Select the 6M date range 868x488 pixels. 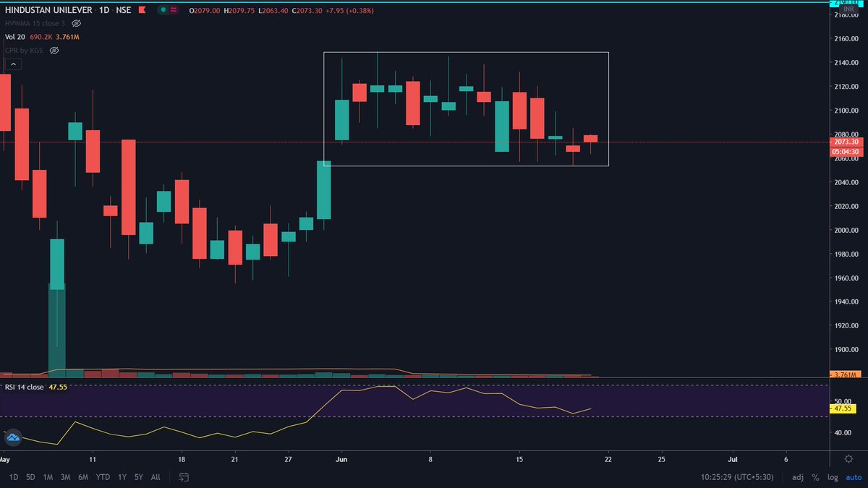[x=83, y=477]
